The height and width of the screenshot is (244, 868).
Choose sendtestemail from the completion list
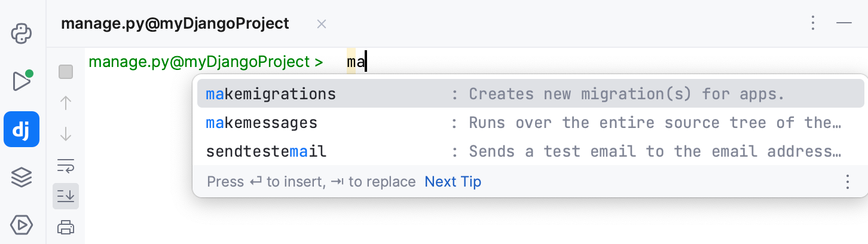click(530, 151)
